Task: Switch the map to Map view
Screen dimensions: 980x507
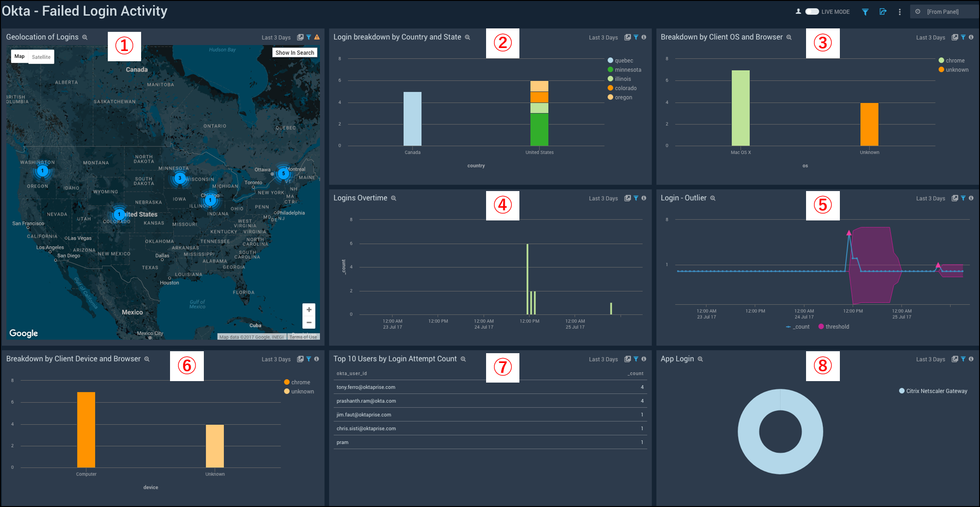Action: coord(20,56)
